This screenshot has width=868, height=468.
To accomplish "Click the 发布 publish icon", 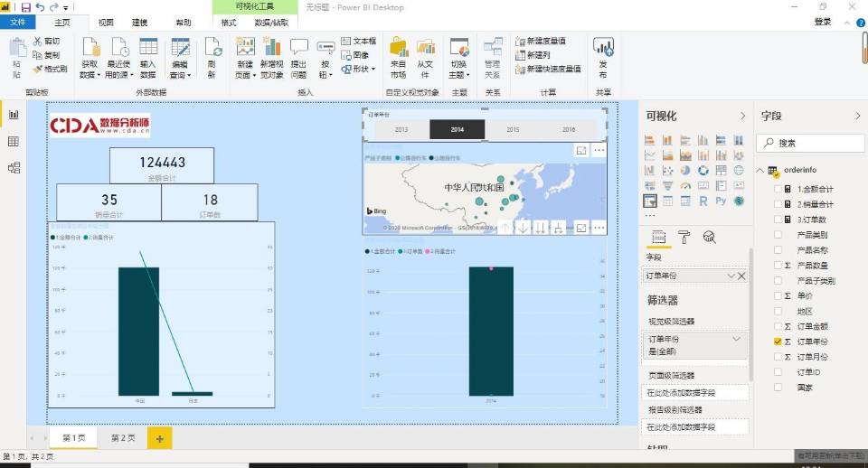I will tap(603, 48).
